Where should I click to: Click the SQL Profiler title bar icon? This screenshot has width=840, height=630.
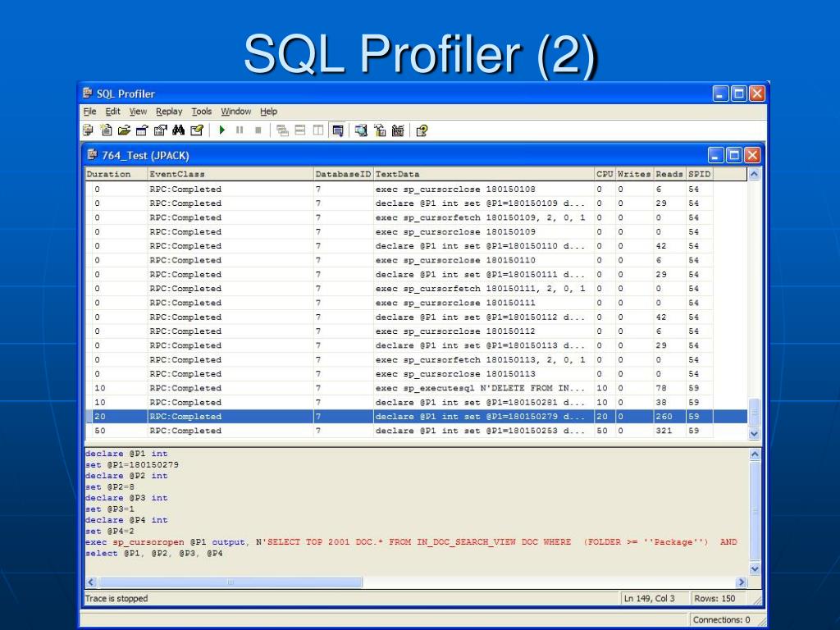point(88,94)
